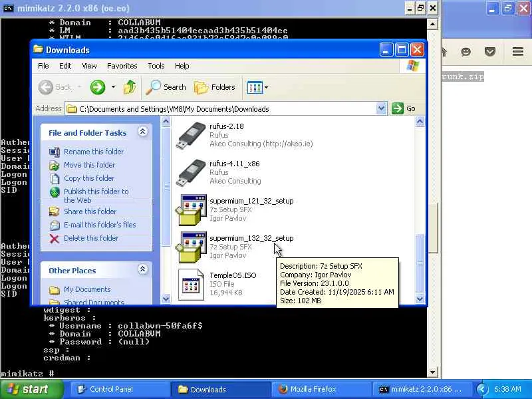Open the File menu
Screen dimensions: 532x399
[43, 66]
